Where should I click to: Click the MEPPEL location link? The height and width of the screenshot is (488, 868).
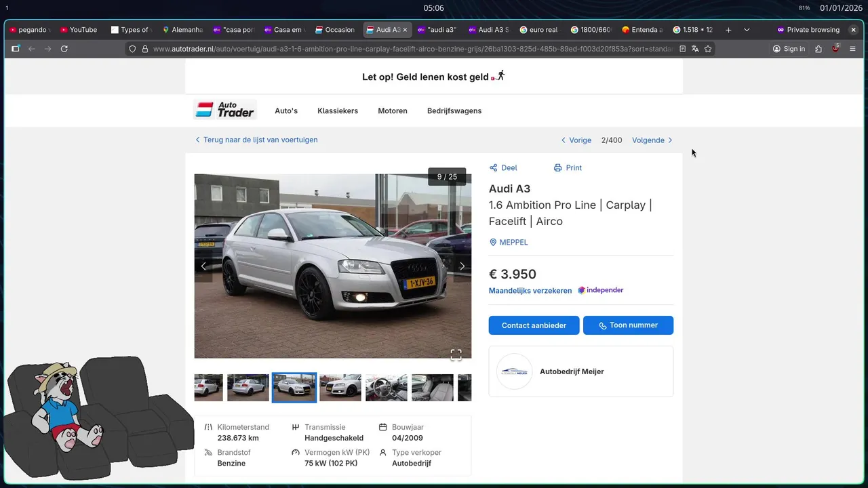(509, 242)
